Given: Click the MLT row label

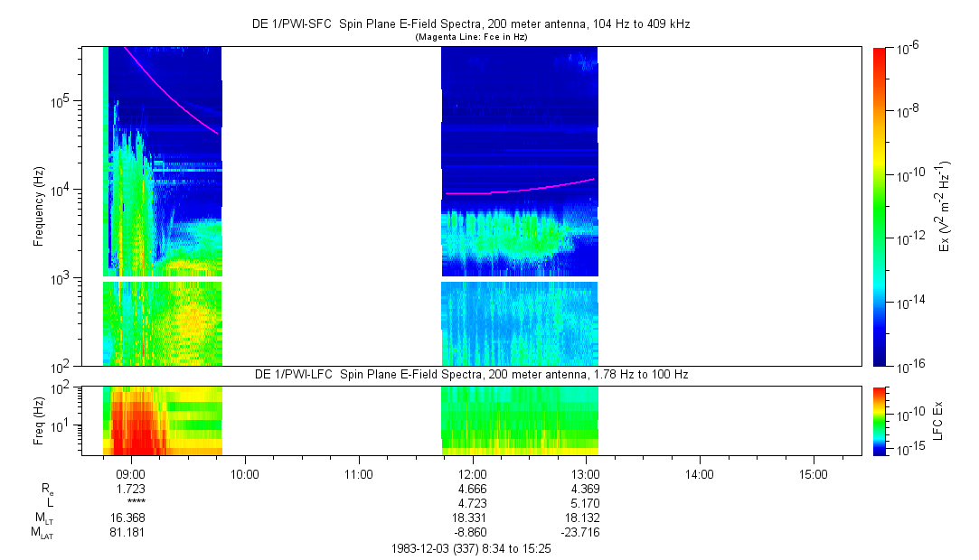Looking at the screenshot, I should click(x=43, y=518).
